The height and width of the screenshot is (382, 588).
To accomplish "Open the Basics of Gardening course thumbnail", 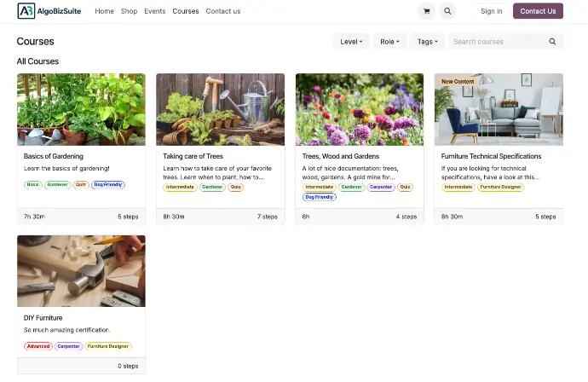I will [x=81, y=109].
